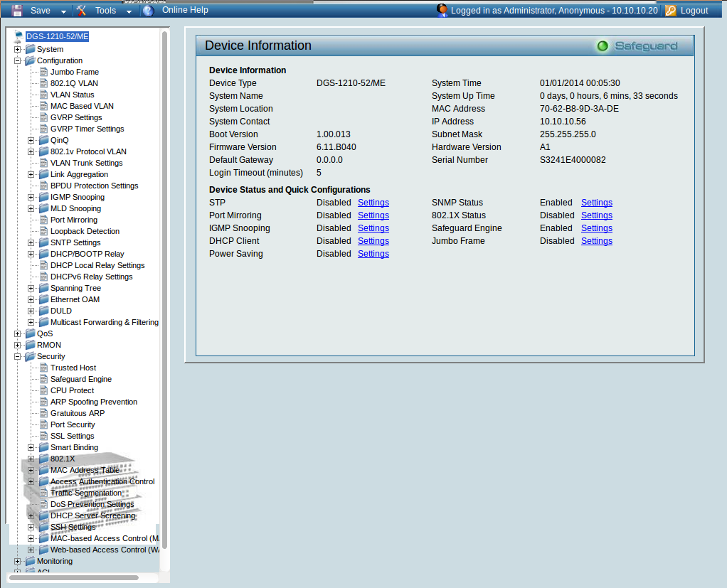Click the Logout key icon
The height and width of the screenshot is (588, 727).
click(x=671, y=11)
